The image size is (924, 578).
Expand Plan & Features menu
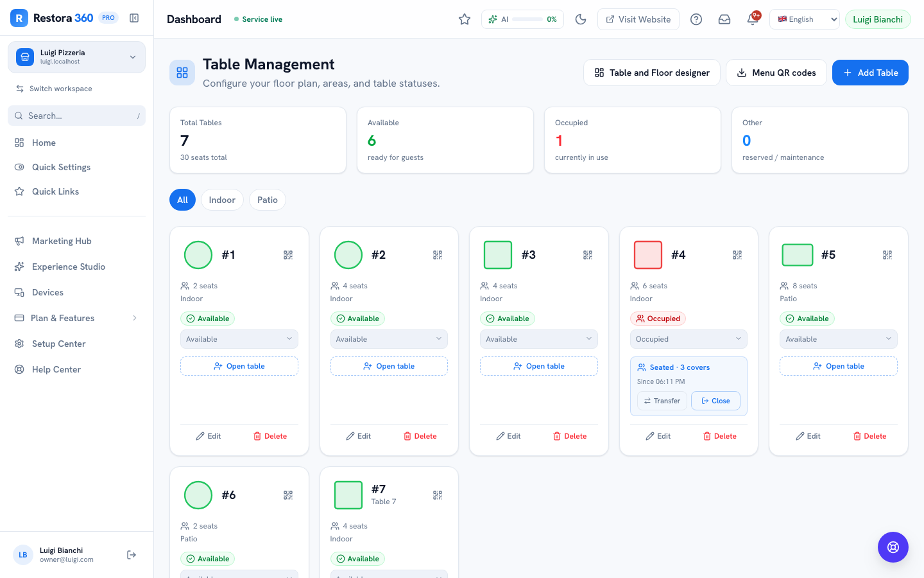tap(76, 318)
